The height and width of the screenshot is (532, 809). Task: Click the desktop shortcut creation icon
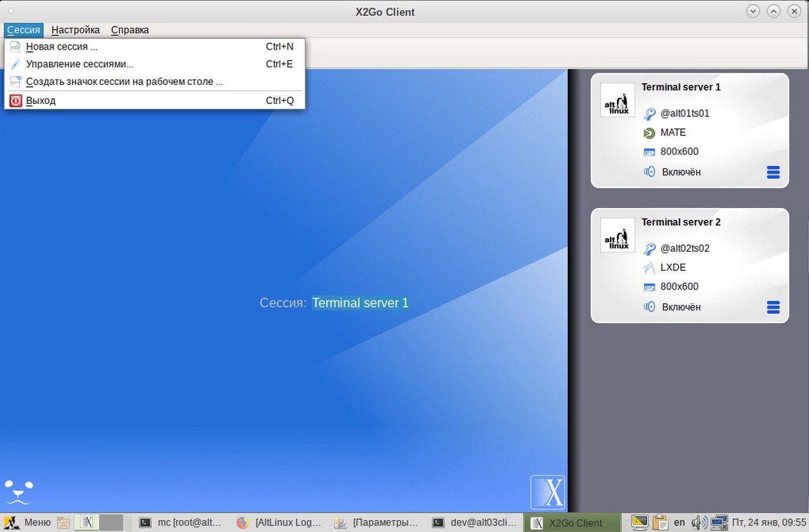16,82
